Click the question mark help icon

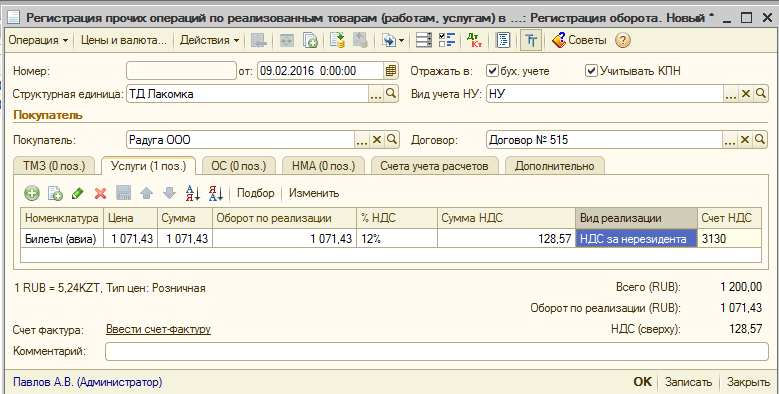click(623, 40)
